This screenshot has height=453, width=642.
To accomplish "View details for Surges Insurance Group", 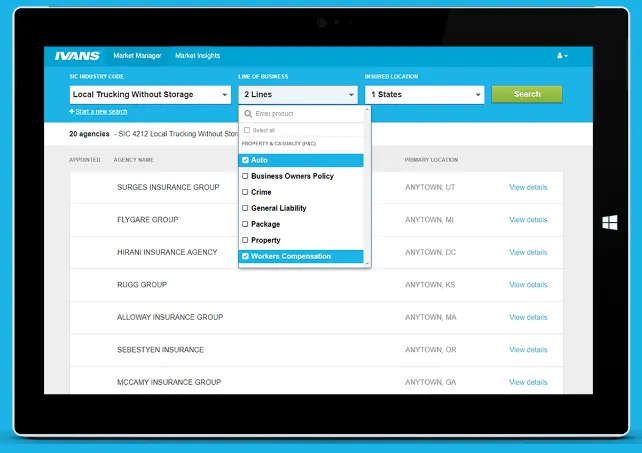I will (528, 187).
